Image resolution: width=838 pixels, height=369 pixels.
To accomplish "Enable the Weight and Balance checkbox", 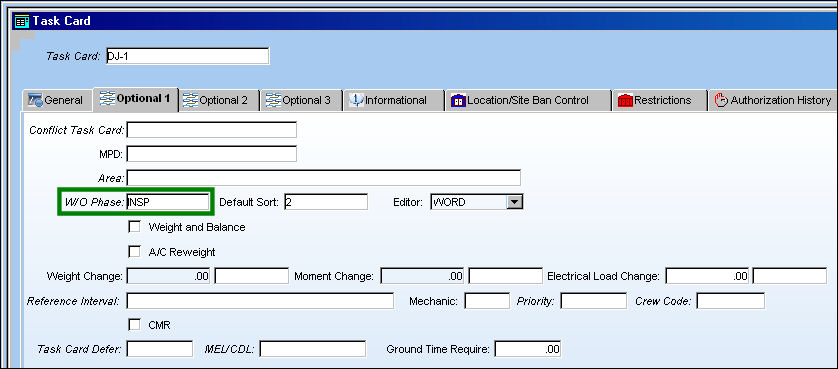I will point(134,227).
